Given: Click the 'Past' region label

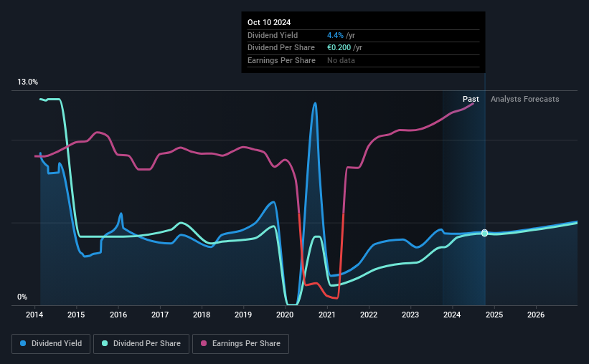Looking at the screenshot, I should 471,99.
